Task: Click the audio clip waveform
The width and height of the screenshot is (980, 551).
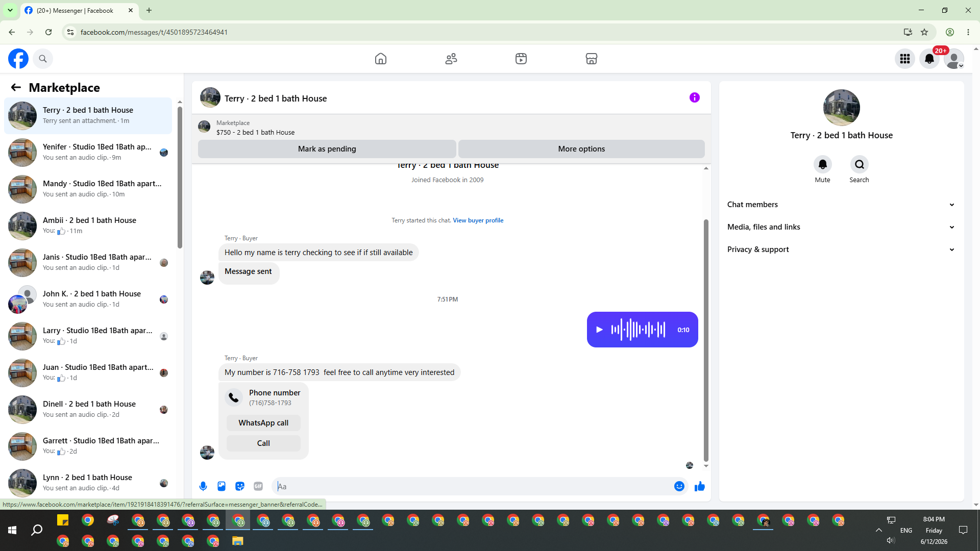Action: [638, 330]
